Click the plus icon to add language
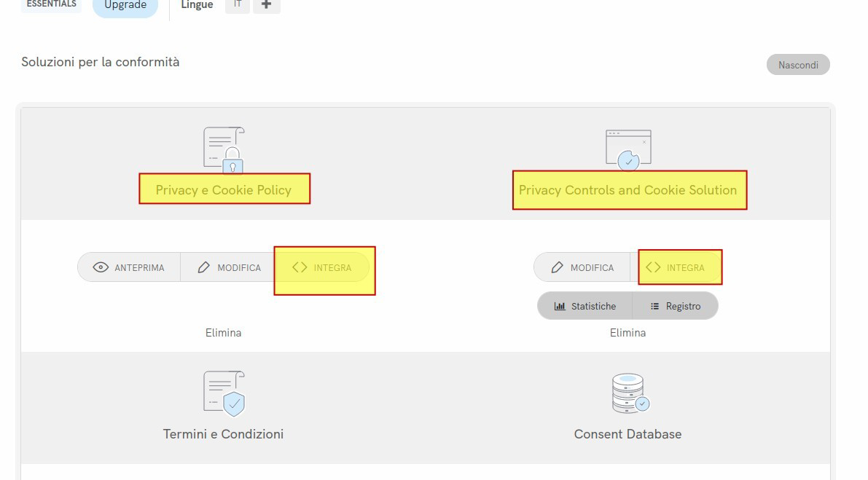868x480 pixels. [266, 5]
